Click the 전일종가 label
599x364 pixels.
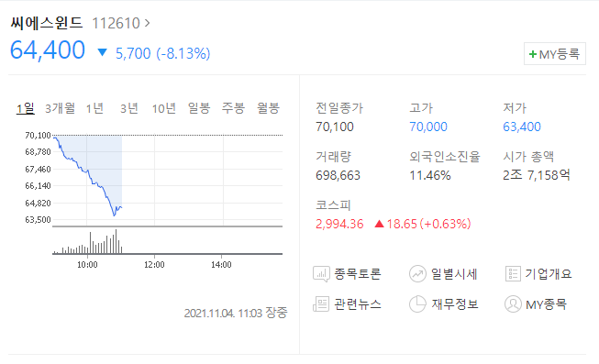tap(339, 108)
